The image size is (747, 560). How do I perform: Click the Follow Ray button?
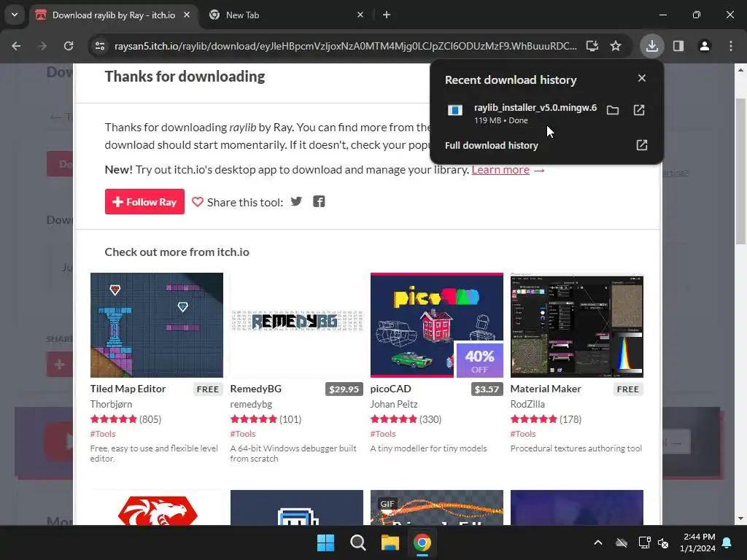pos(144,201)
